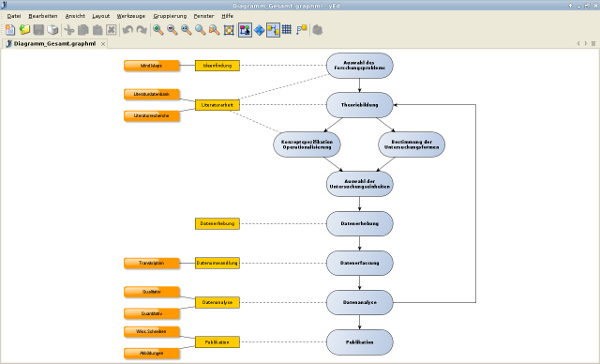Toggle the grid icon

pos(287,30)
